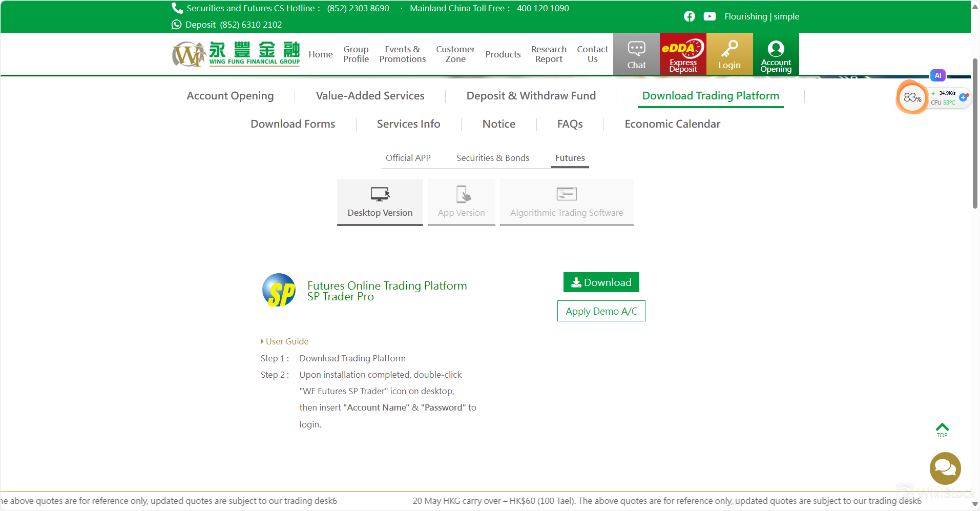Open eDDA Express Deposit

[683, 54]
